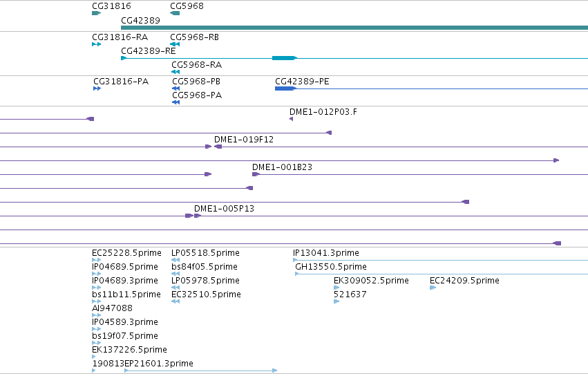Click the EK309052.5prime EST label

371,281
